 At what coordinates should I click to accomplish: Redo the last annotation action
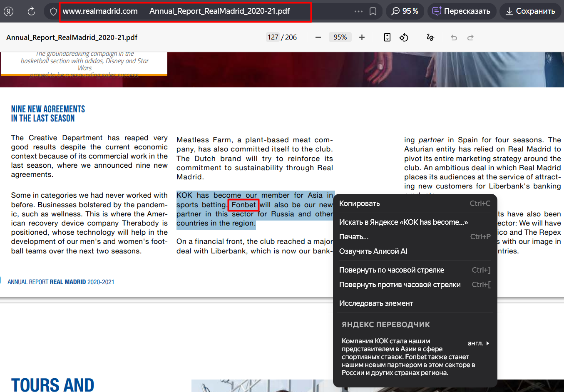tap(470, 37)
